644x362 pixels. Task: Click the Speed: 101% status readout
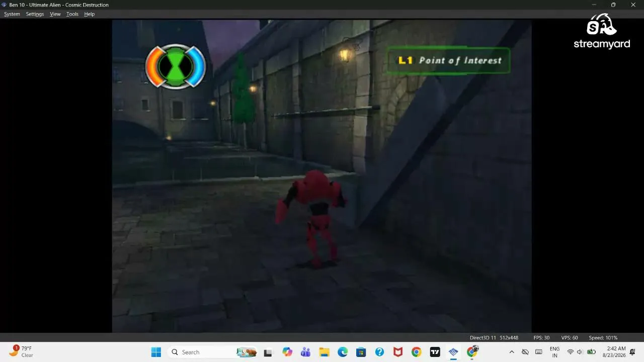click(x=603, y=338)
